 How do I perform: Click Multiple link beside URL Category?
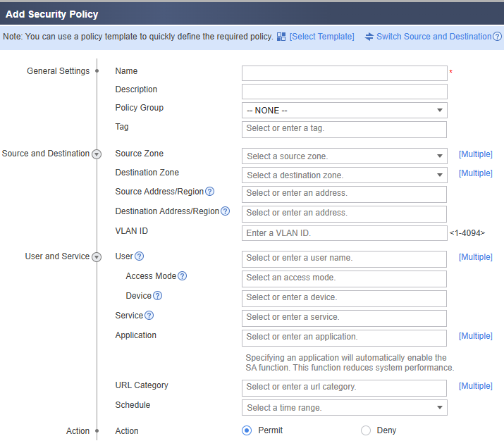(x=475, y=386)
